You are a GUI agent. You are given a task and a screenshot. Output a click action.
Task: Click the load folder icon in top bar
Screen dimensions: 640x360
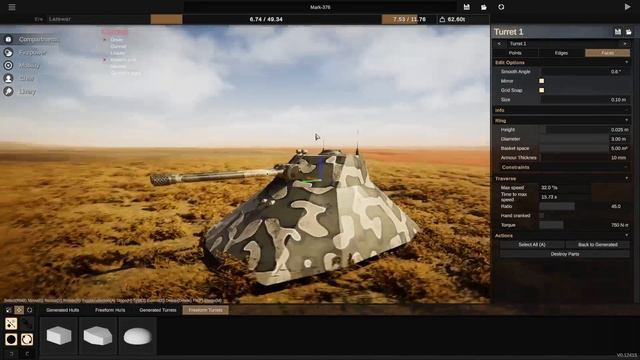pos(484,7)
